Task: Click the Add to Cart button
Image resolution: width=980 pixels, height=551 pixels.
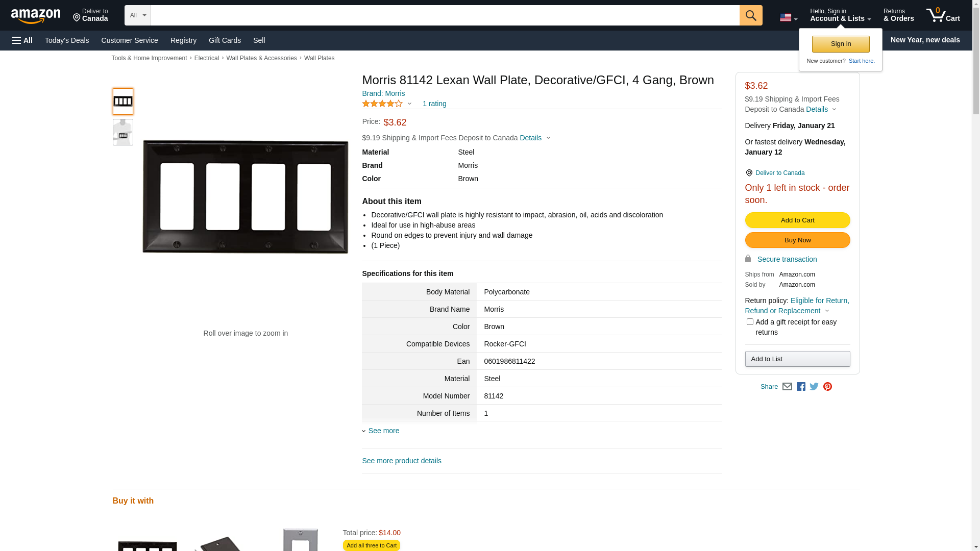Action: click(797, 220)
